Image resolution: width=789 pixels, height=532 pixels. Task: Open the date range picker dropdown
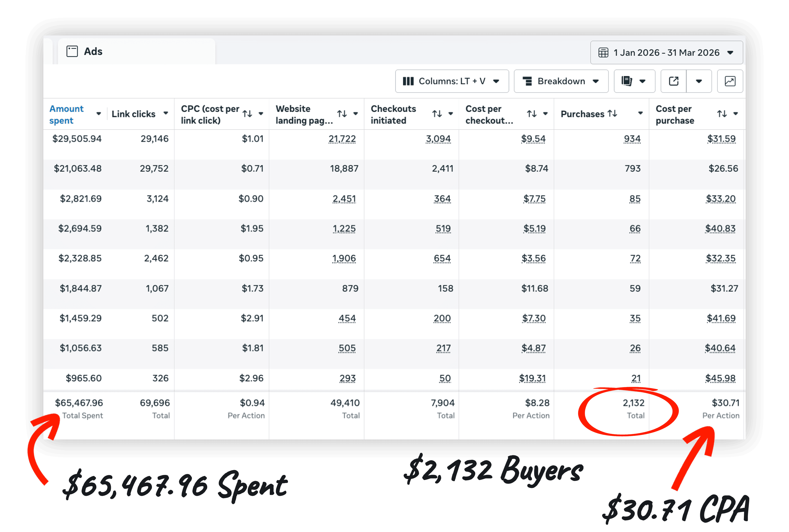coord(666,52)
